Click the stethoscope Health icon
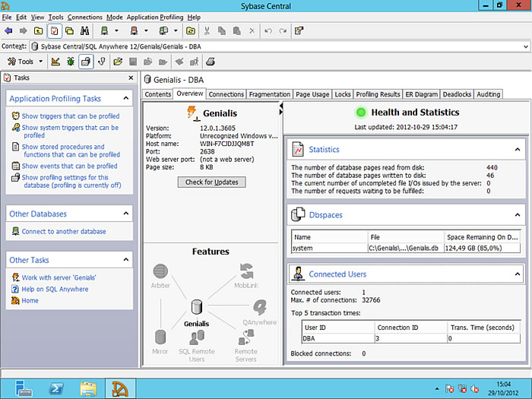532x399 pixels. (101, 62)
